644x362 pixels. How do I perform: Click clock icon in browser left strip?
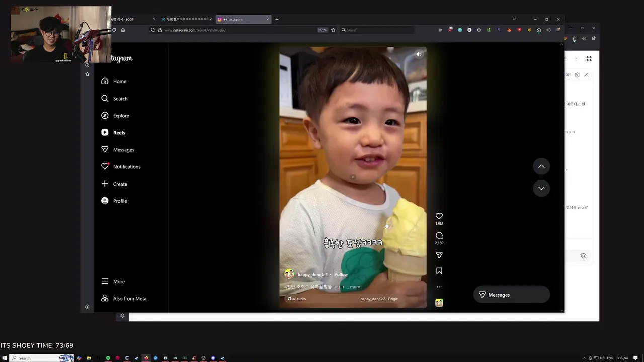click(87, 65)
